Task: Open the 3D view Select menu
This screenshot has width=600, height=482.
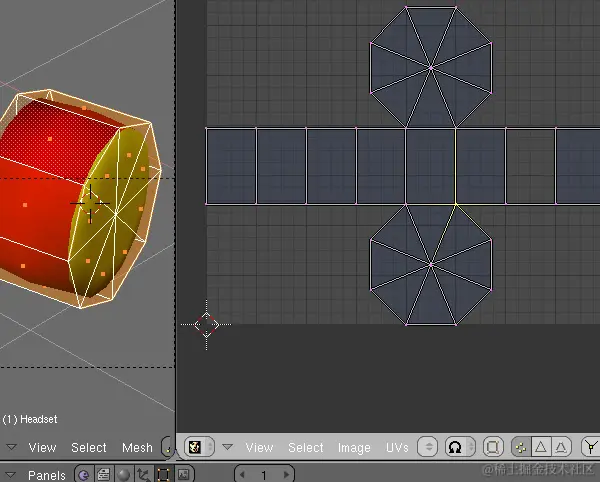Action: [88, 447]
